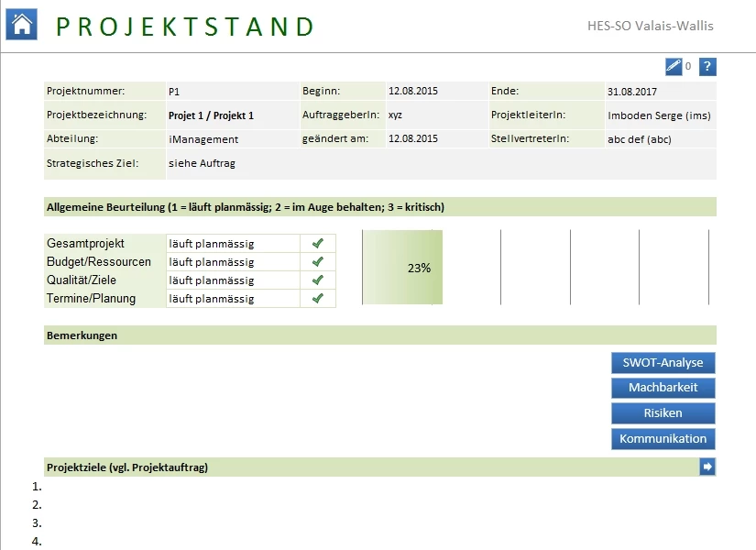Screen dimensions: 756x550
Task: Open the pen edit icon
Action: pos(674,67)
